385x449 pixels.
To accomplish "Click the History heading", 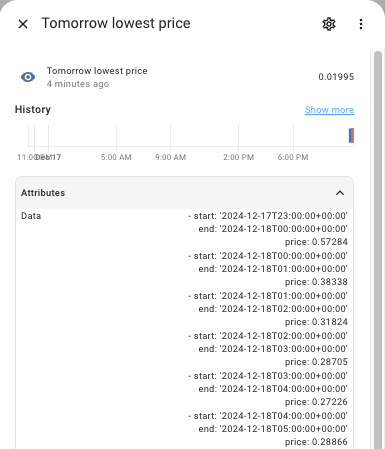I will (33, 109).
